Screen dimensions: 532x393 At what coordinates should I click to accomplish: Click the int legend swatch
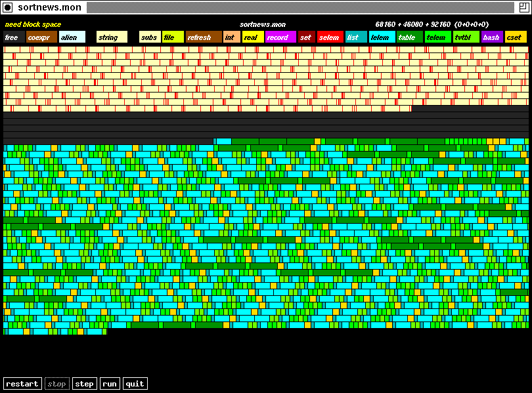(x=232, y=37)
